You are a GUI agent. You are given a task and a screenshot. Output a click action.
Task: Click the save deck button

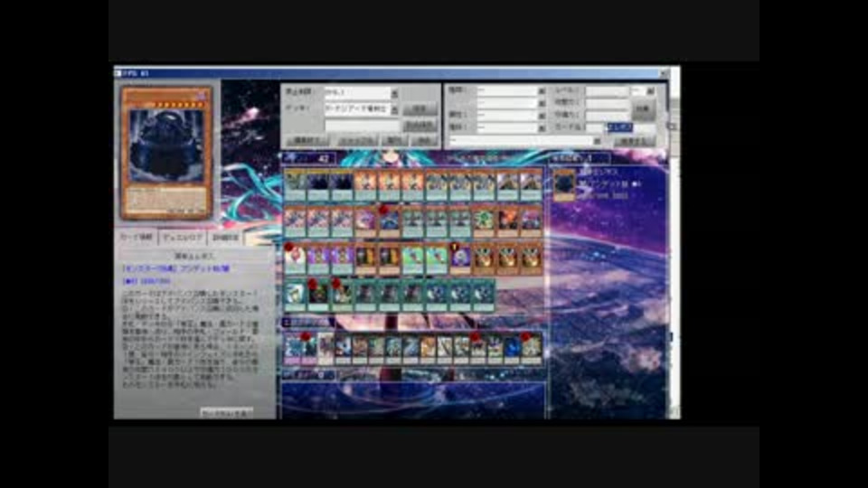(420, 109)
